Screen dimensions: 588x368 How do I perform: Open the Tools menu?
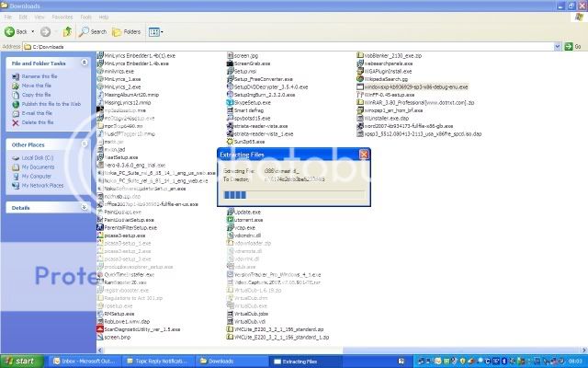click(x=86, y=17)
